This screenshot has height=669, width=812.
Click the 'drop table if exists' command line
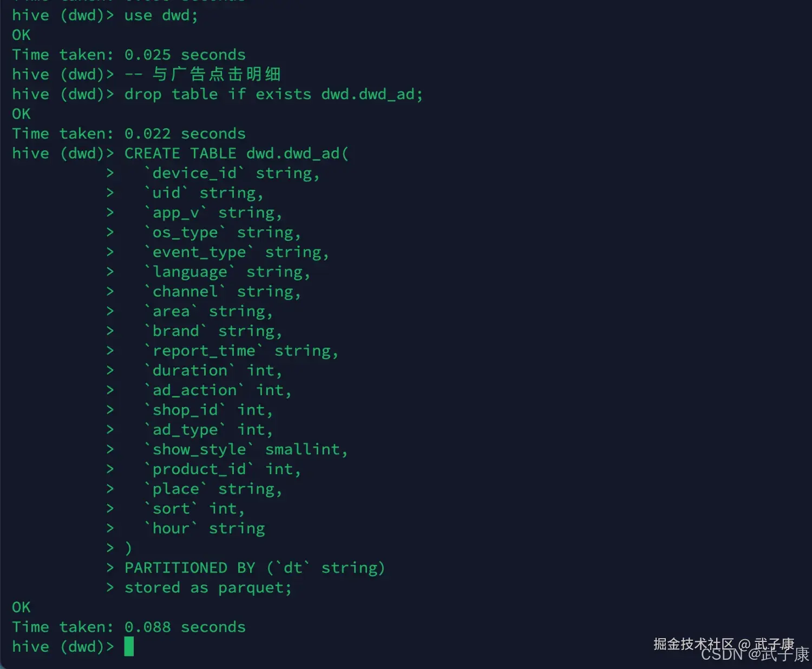(x=273, y=94)
